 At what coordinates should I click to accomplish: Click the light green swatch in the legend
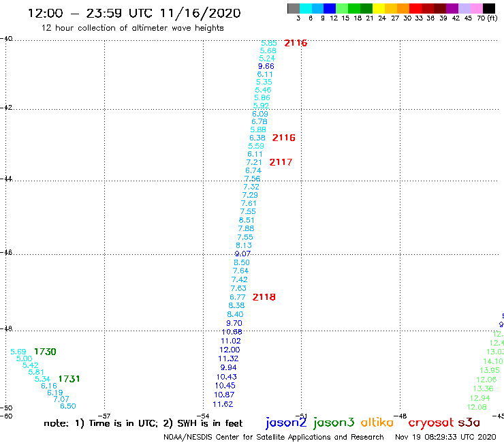342,8
